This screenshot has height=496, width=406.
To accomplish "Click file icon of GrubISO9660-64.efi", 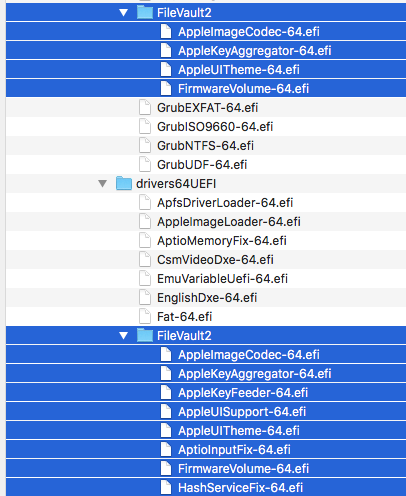I will (145, 127).
